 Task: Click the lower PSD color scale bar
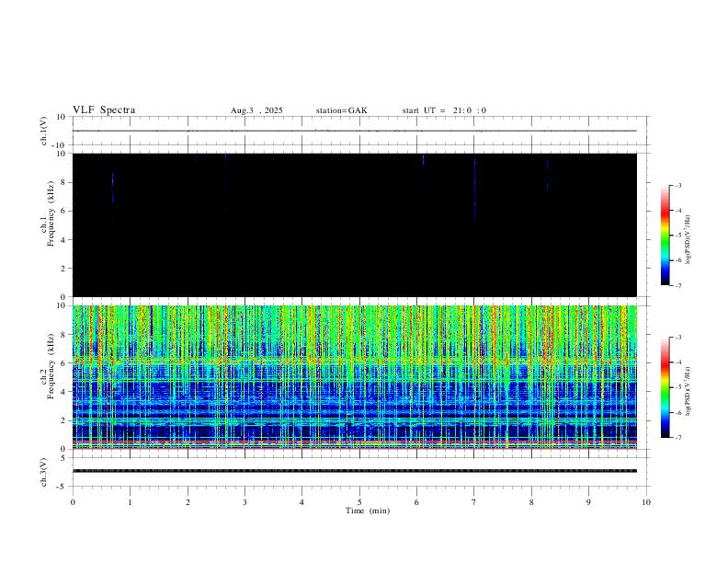[x=665, y=387]
